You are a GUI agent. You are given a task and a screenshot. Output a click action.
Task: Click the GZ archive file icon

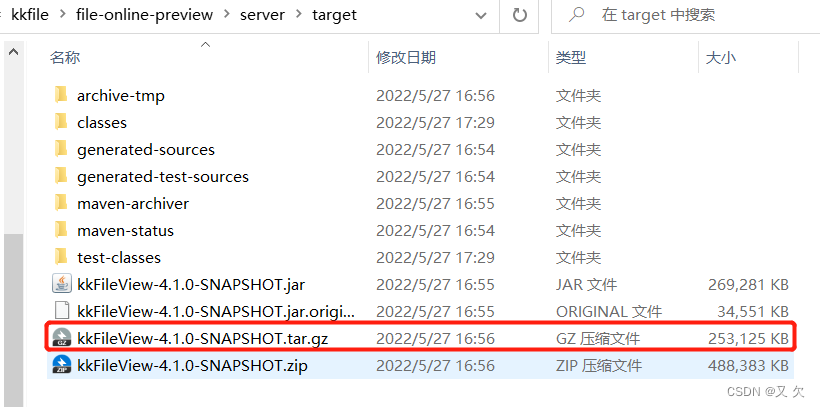click(x=62, y=338)
